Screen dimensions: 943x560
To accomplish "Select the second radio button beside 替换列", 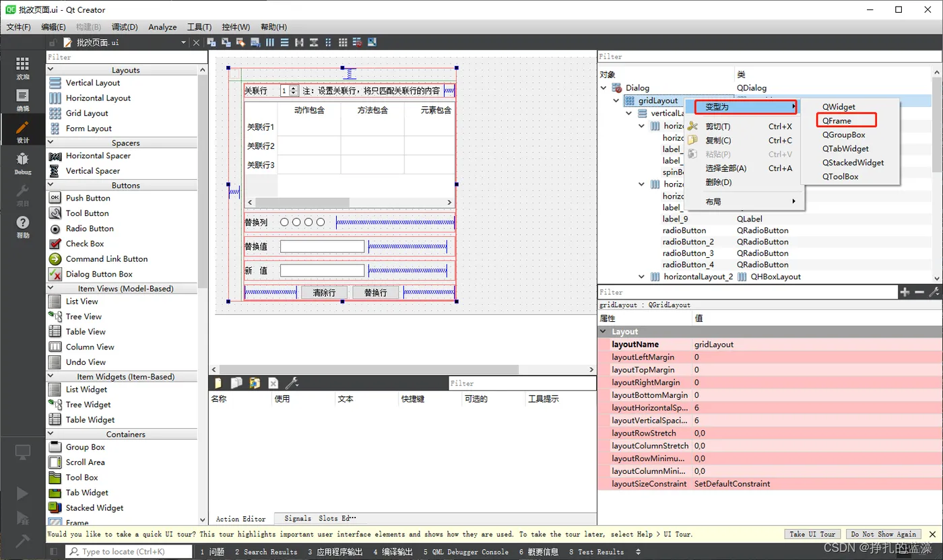I will (296, 222).
